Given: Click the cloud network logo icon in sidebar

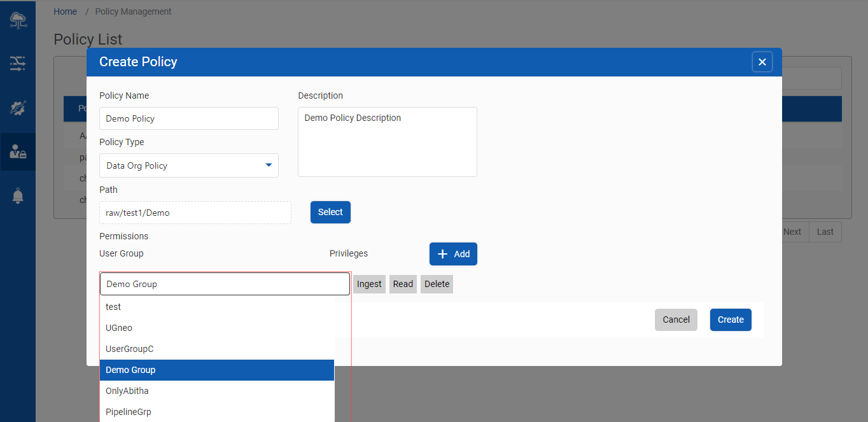Looking at the screenshot, I should point(18,20).
